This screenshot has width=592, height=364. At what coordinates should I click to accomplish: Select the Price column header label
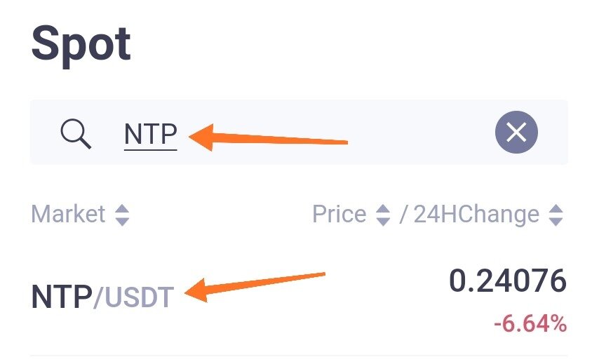(339, 214)
